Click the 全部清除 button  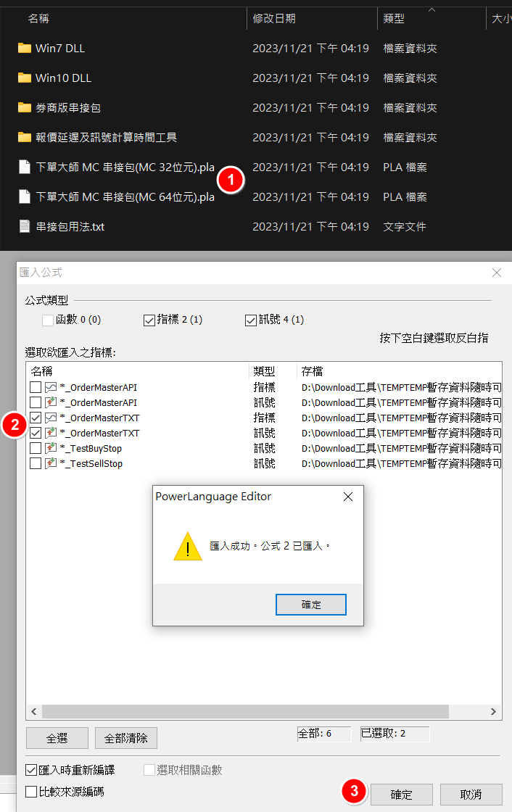[x=126, y=738]
